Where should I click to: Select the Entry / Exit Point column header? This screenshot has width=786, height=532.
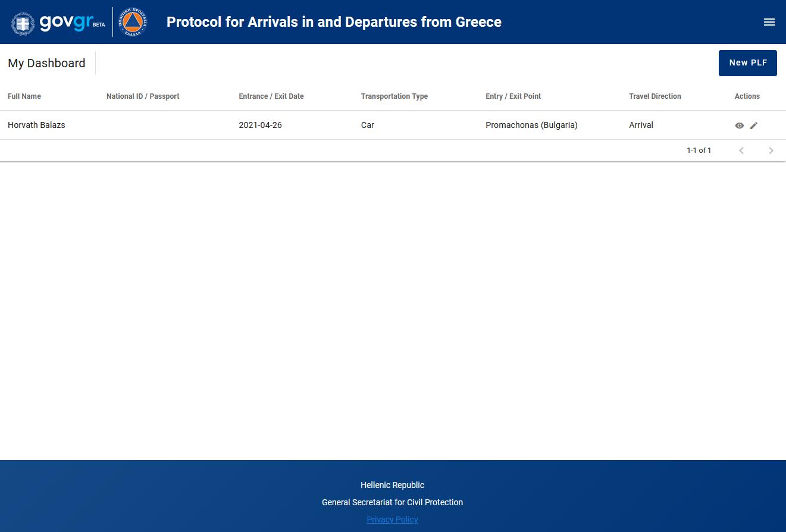coord(513,96)
